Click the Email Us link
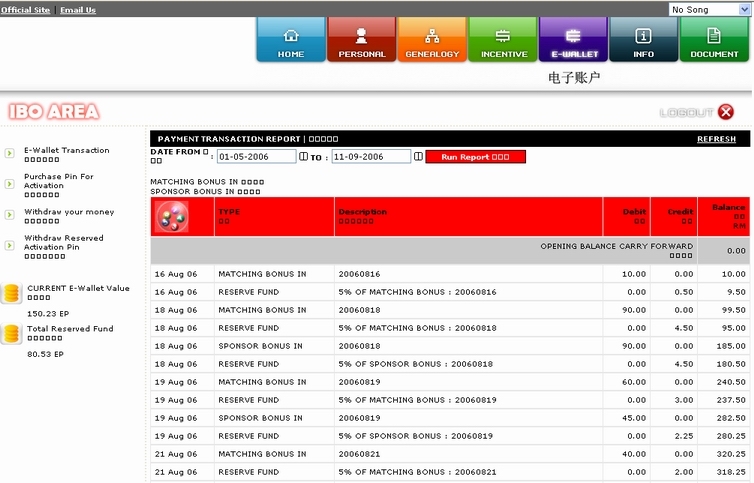 click(78, 10)
